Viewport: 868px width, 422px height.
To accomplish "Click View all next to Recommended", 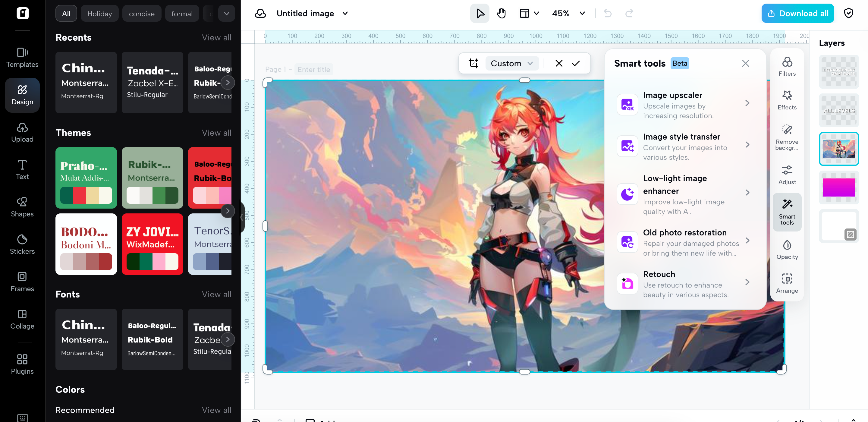I will [x=216, y=410].
